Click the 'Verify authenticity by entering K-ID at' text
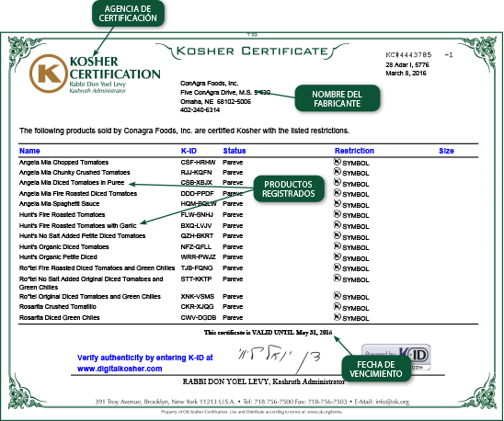Screen dimensions: 504x421 (x=145, y=358)
